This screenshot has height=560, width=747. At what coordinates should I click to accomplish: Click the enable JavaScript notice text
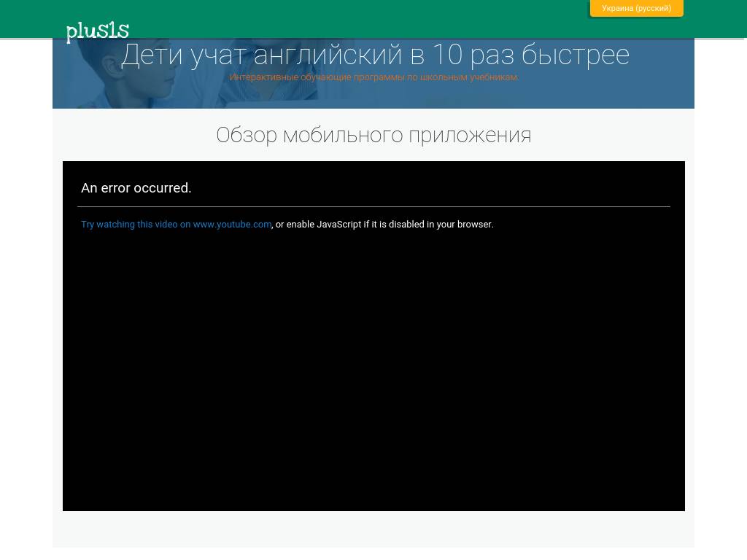384,225
